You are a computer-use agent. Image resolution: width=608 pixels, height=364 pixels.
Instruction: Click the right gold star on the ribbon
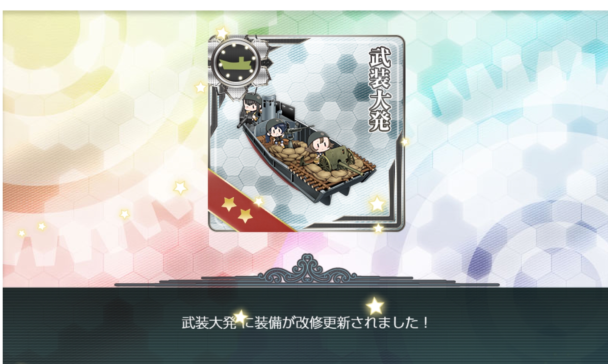pyautogui.click(x=245, y=215)
